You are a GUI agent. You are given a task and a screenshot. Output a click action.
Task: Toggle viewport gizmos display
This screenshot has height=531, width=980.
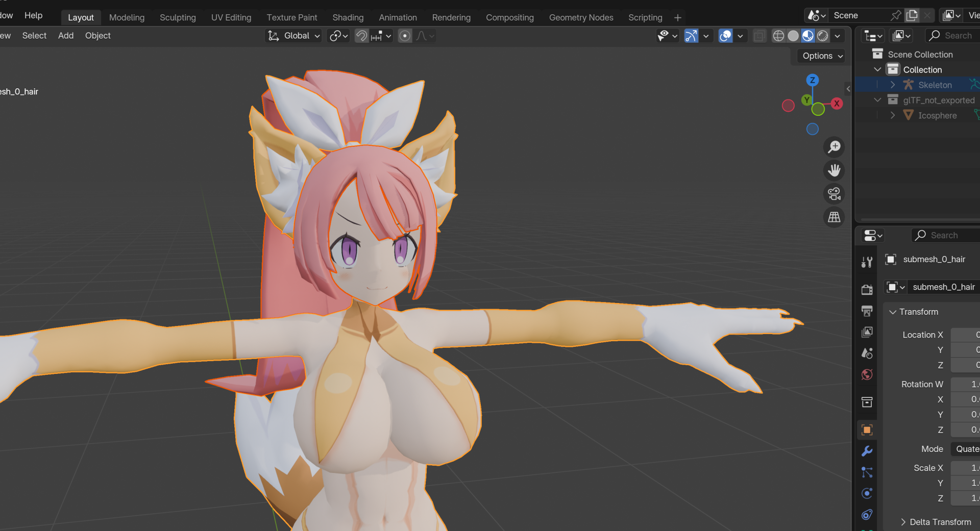(x=691, y=36)
